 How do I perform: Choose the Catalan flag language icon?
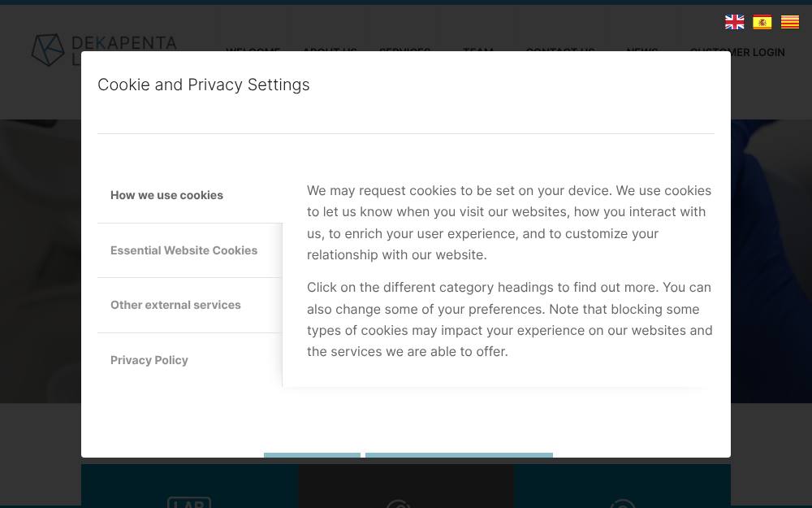click(x=790, y=22)
